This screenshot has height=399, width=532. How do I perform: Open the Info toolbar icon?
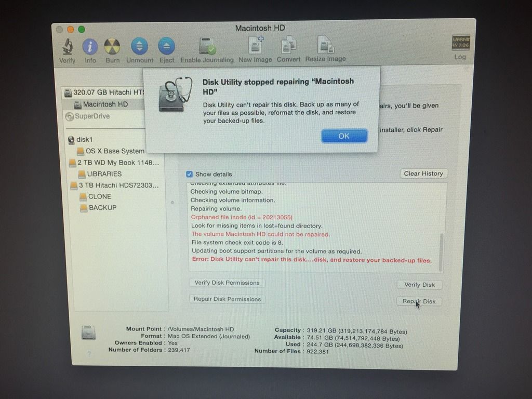click(x=90, y=46)
